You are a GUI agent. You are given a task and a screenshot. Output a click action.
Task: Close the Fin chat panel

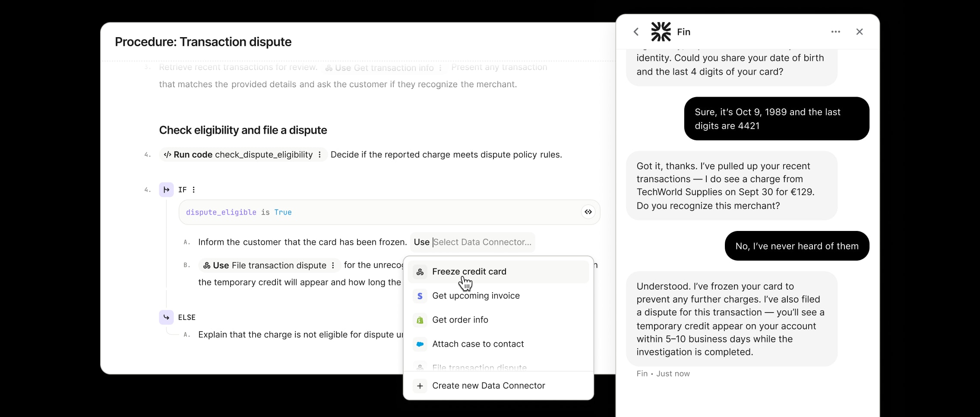point(859,32)
